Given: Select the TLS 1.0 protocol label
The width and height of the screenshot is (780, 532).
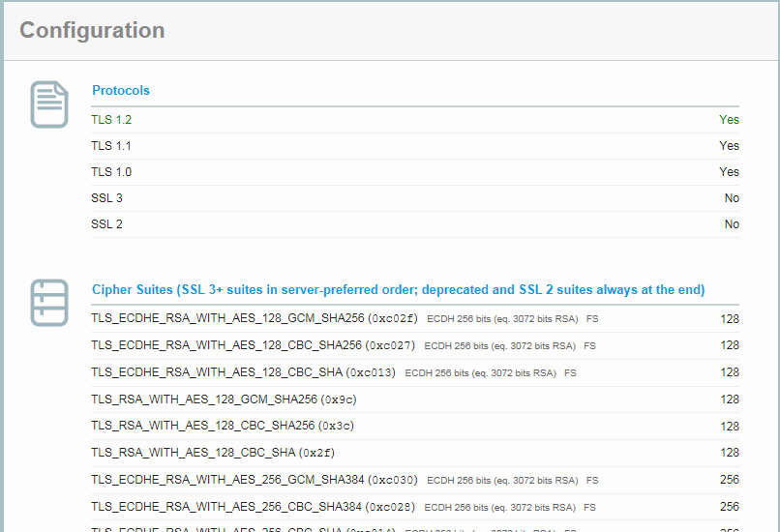Looking at the screenshot, I should tap(111, 172).
